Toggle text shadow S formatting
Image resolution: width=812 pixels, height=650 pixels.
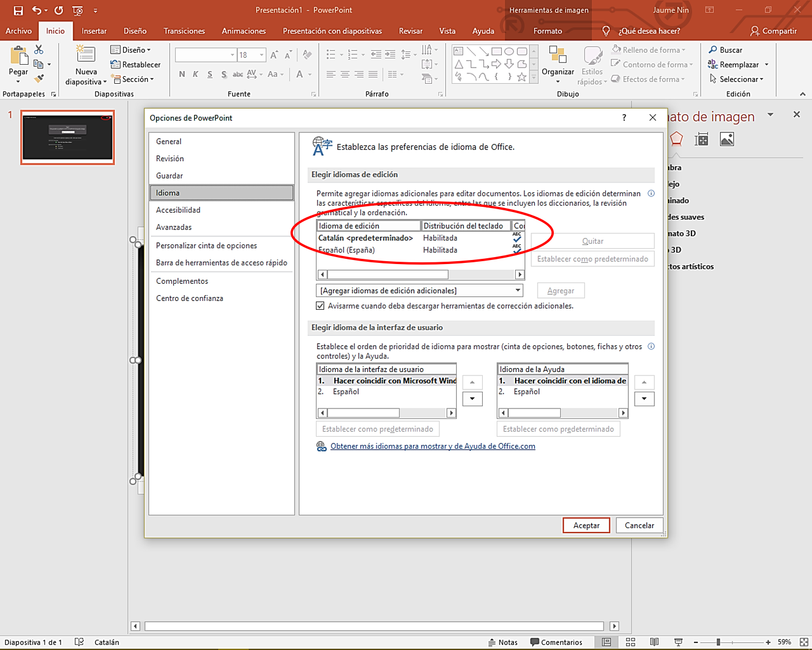(x=224, y=74)
